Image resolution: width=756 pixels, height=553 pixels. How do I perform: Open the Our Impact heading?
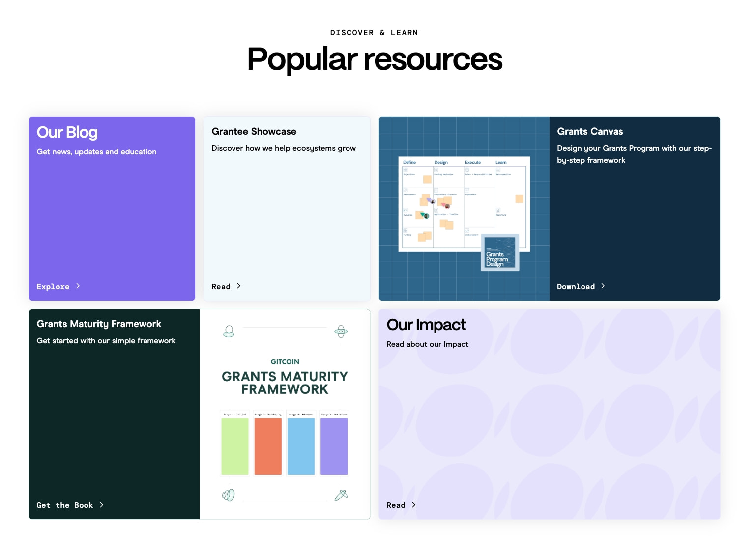click(x=426, y=325)
